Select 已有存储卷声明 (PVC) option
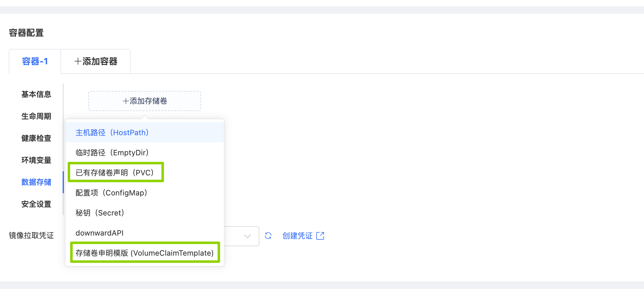644x298 pixels. click(115, 173)
